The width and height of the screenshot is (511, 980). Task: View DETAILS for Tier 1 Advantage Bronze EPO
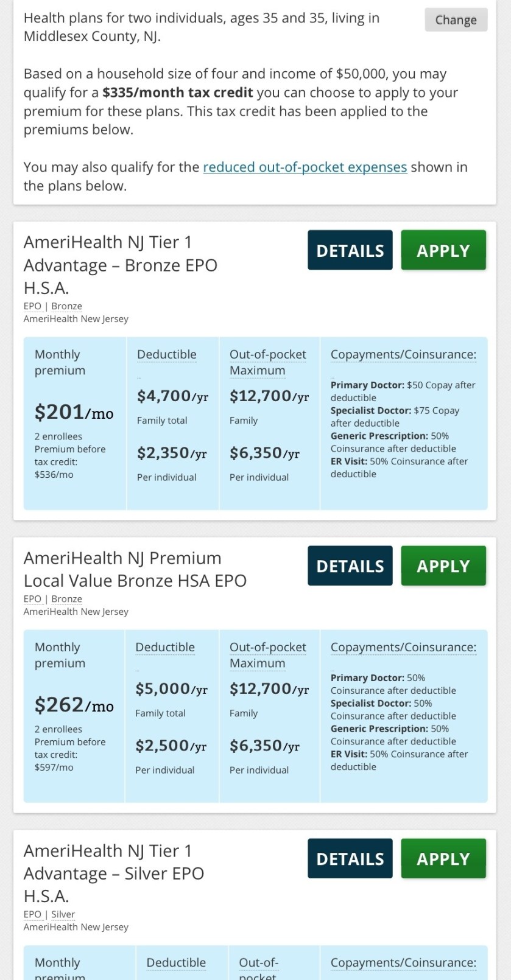350,250
